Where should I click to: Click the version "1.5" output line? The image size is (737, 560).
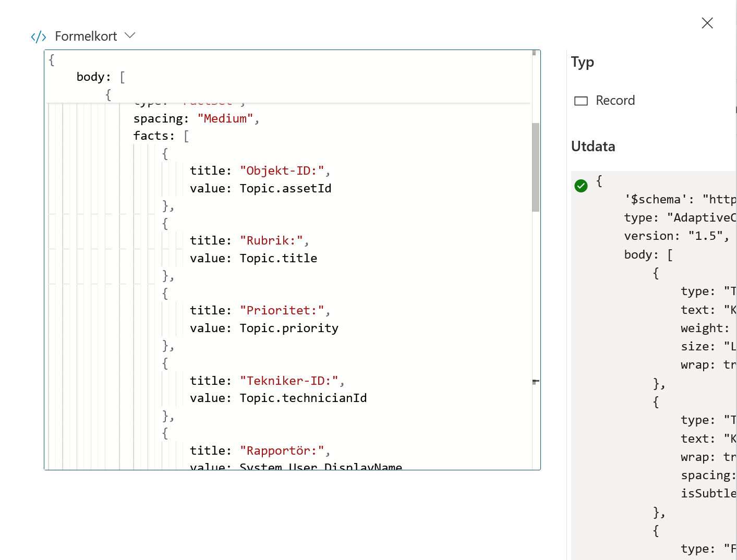click(x=676, y=236)
